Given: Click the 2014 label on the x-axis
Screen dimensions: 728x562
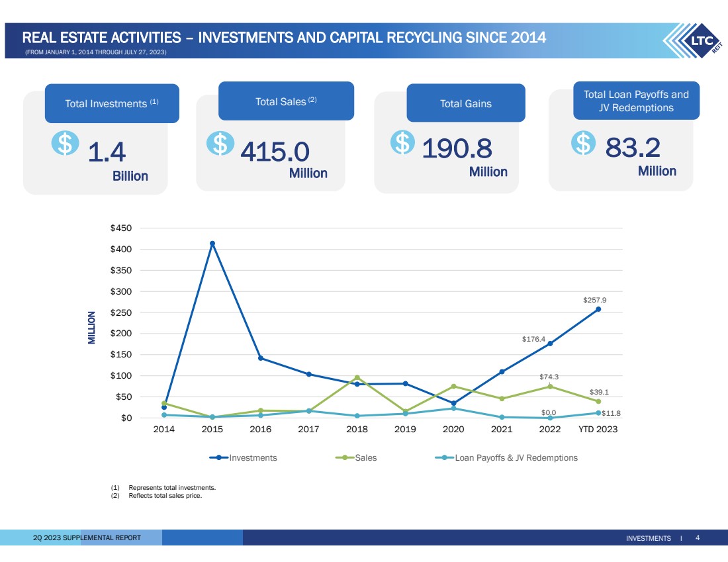Looking at the screenshot, I should click(x=164, y=430).
